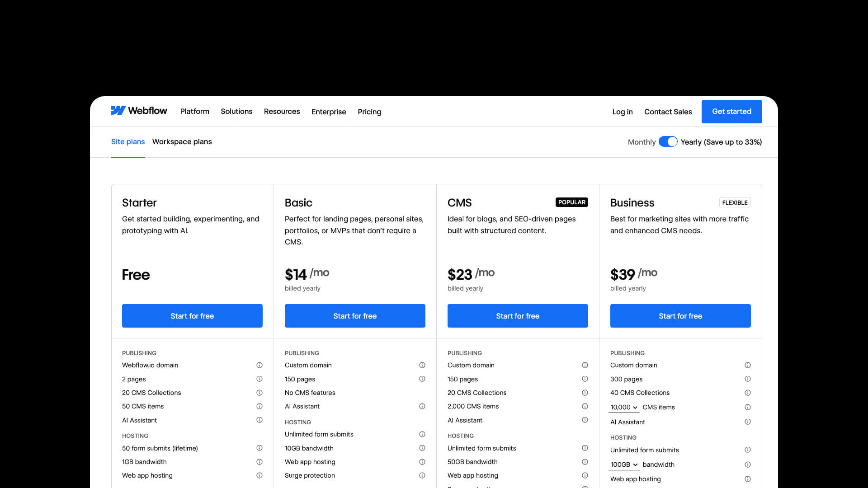
Task: Open info icon for Basic 150 pages
Action: click(422, 379)
